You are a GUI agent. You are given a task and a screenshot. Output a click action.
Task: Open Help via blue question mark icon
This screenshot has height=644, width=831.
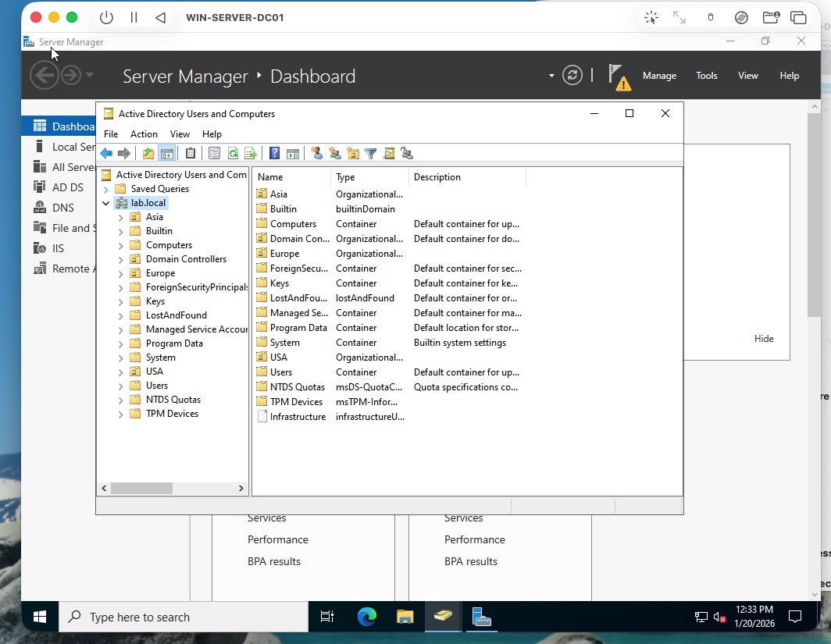tap(274, 154)
